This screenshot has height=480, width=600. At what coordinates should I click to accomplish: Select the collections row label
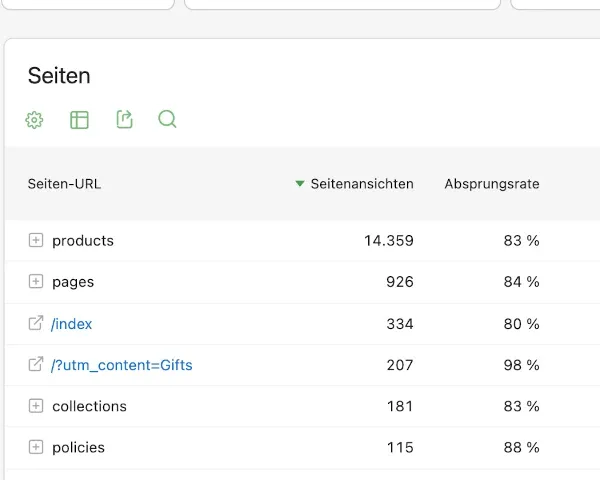click(x=90, y=406)
